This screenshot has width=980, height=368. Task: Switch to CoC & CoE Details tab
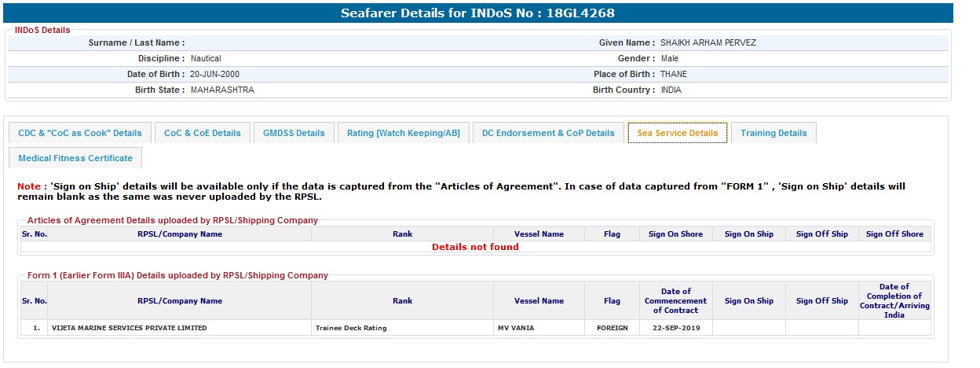coord(203,133)
